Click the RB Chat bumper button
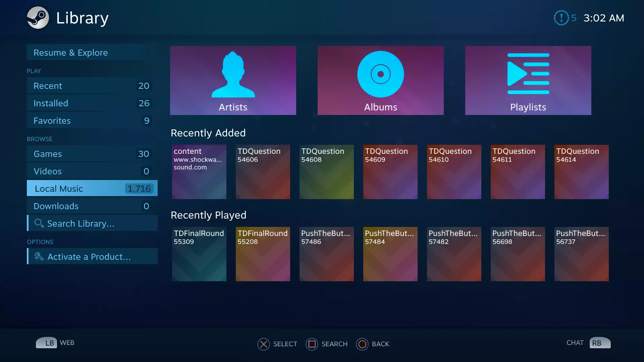644x362 pixels. pos(599,343)
